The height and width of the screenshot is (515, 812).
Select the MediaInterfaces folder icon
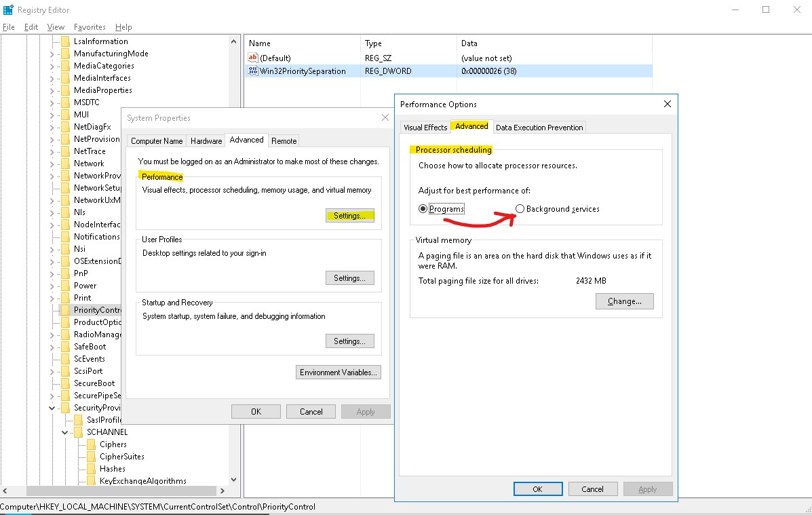[65, 78]
